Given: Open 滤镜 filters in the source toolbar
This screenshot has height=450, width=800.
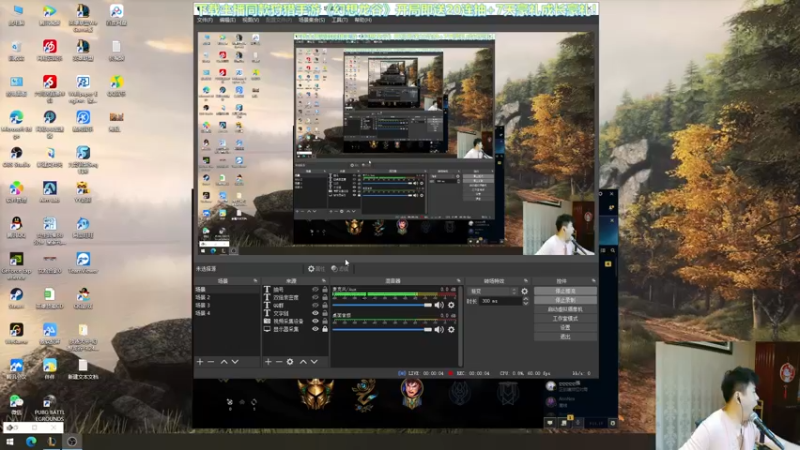Looking at the screenshot, I should [340, 268].
